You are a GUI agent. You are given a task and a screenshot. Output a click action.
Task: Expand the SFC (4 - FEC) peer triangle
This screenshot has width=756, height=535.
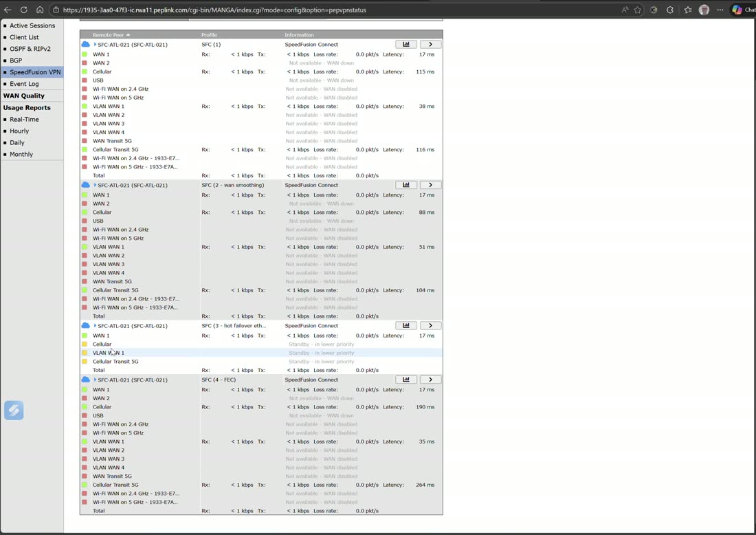(95, 380)
